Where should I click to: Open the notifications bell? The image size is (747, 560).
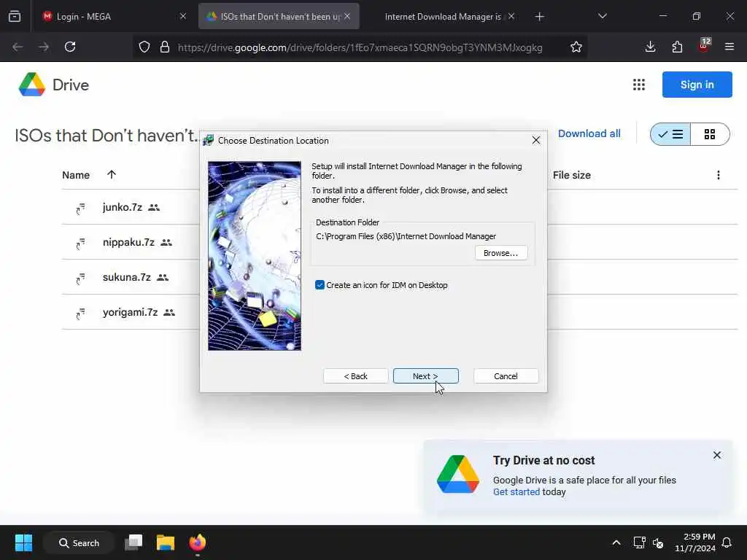click(727, 542)
